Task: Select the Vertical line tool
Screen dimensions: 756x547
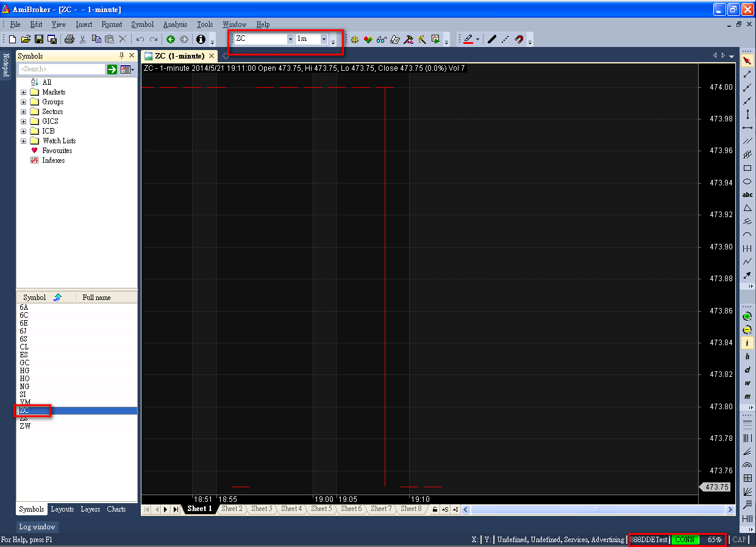Action: 747,114
